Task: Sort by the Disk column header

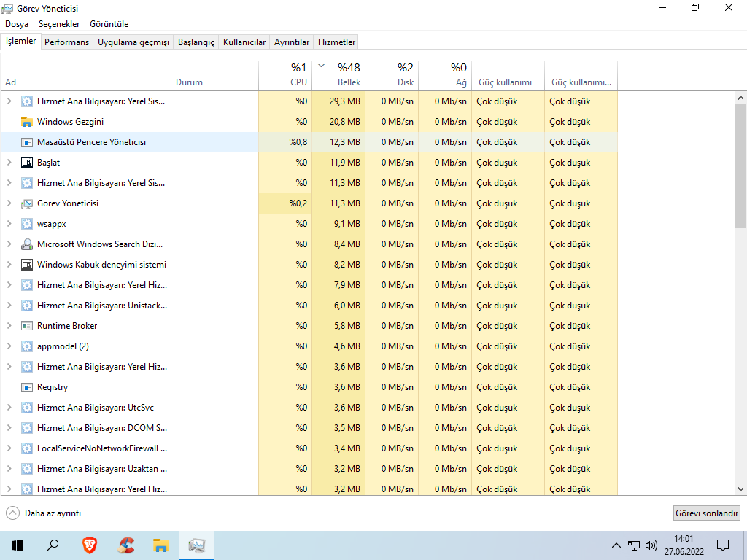Action: tap(392, 75)
